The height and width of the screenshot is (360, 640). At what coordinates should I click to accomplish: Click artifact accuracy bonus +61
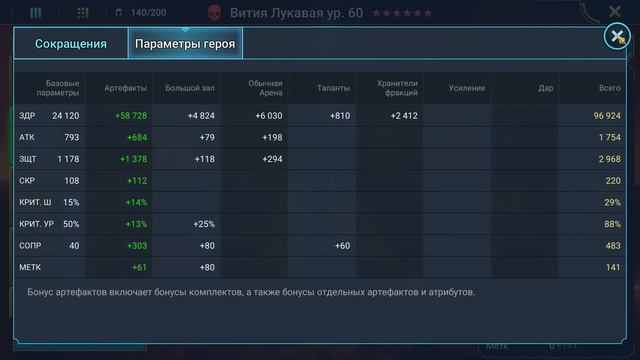click(139, 267)
